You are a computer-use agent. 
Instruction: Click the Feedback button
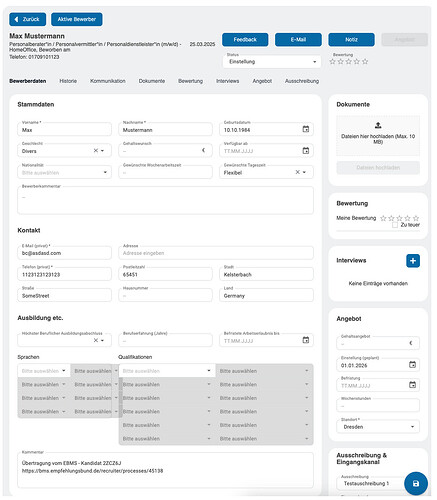[245, 39]
